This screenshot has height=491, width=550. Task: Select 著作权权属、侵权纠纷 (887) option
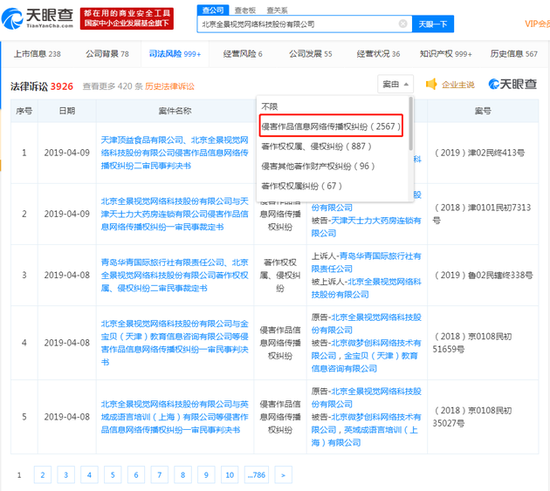coord(316,146)
